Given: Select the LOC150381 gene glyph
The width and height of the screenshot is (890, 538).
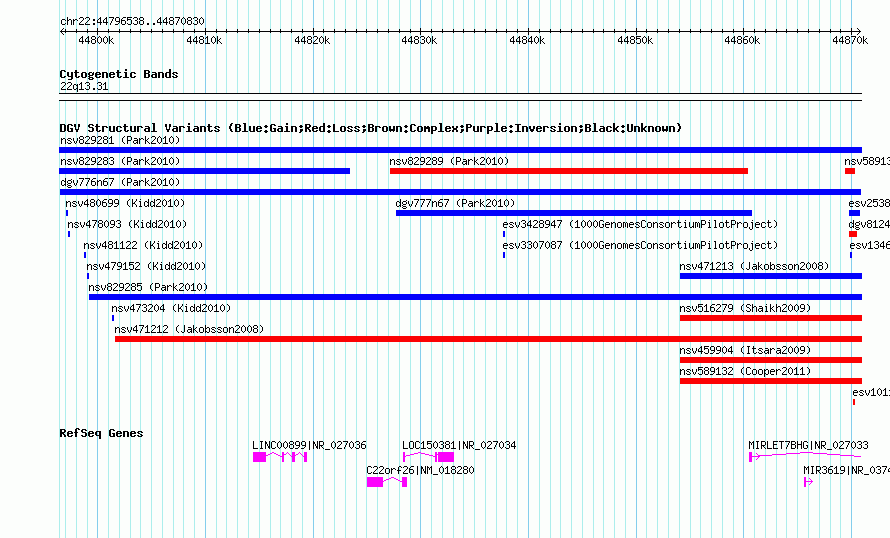Looking at the screenshot, I should tap(429, 457).
